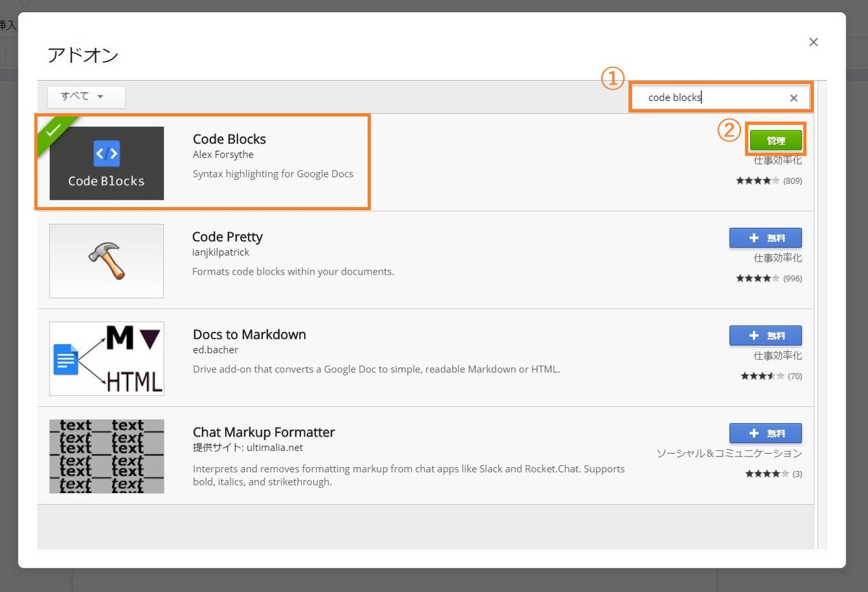Click 提供サイト: ultimalia.net text
Viewport: 868px width, 592px height.
248,448
